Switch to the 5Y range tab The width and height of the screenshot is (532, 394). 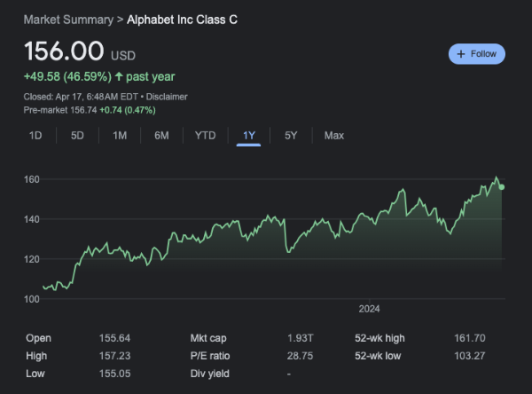pos(291,136)
